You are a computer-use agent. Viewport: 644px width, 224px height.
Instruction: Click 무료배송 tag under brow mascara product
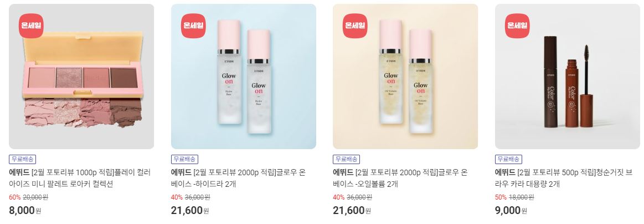tap(508, 160)
